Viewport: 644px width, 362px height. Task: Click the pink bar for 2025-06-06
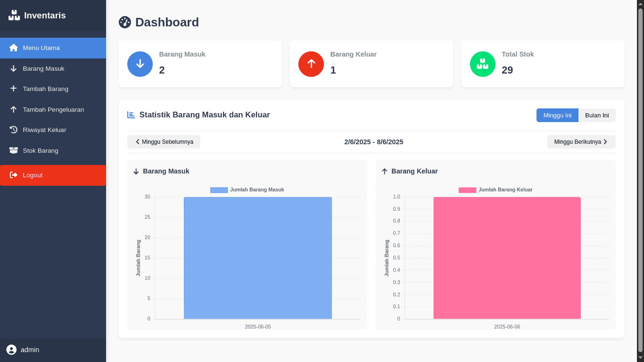coord(507,258)
